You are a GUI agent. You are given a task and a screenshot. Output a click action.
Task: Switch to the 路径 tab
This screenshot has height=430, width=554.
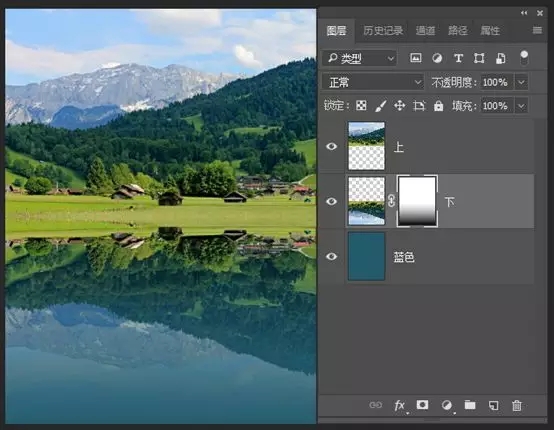458,31
